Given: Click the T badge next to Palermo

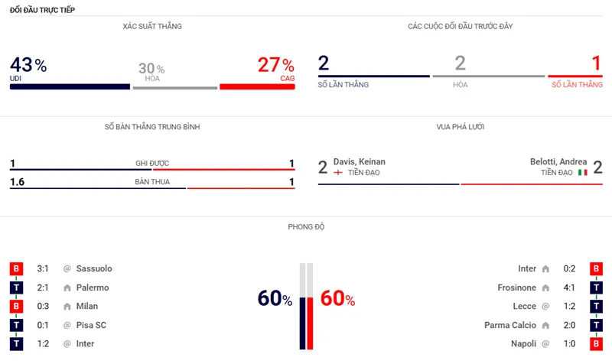Looking at the screenshot, I should click(16, 288).
